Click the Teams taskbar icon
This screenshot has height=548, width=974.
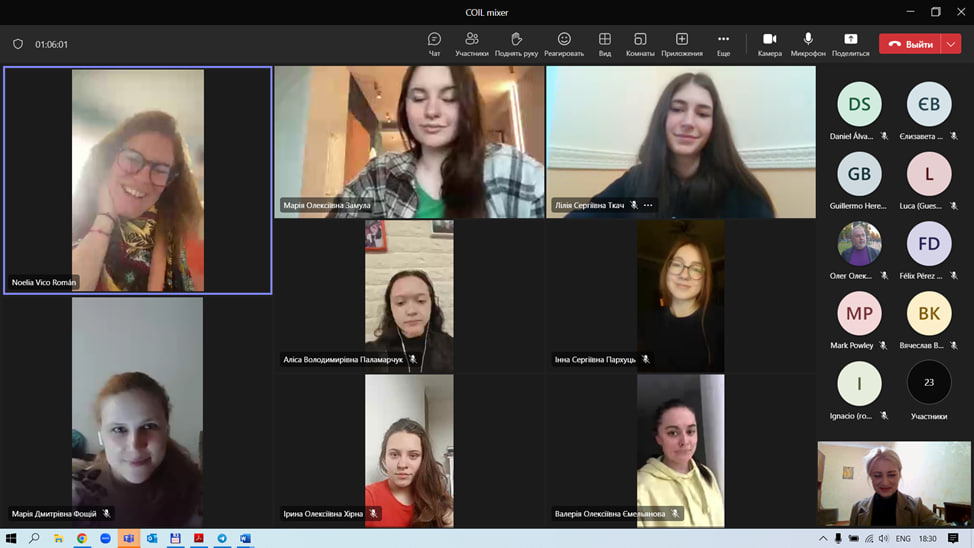(x=129, y=538)
